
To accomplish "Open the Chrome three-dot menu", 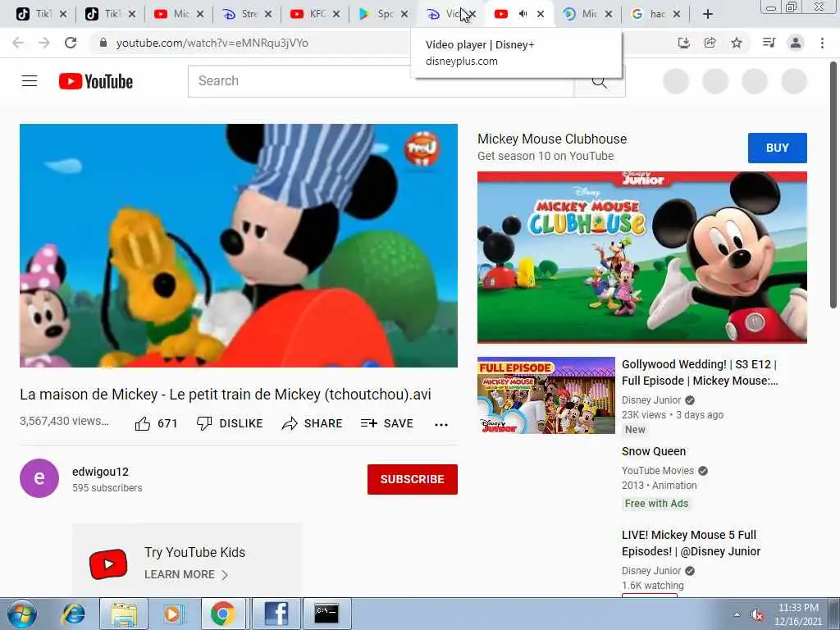I will (x=822, y=43).
